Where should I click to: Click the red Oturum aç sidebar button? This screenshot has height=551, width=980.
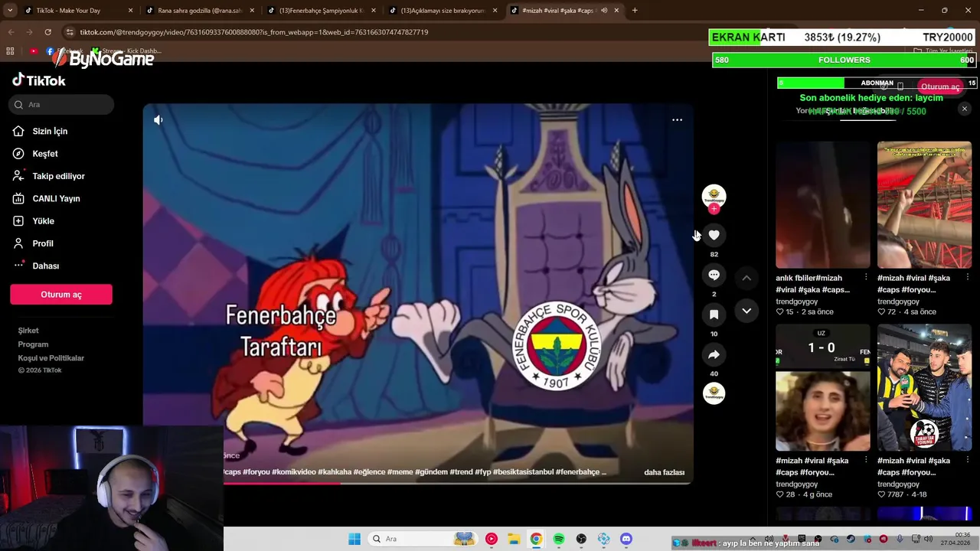pos(61,295)
